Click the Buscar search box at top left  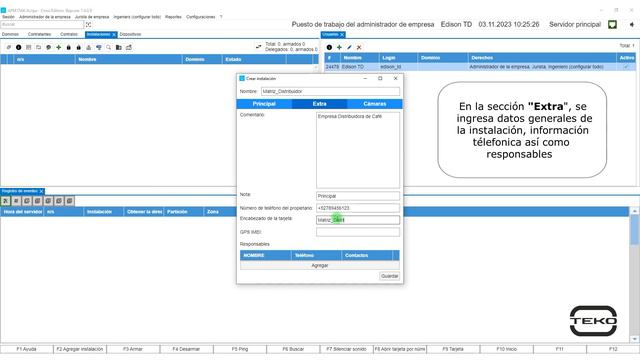[x=42, y=24]
